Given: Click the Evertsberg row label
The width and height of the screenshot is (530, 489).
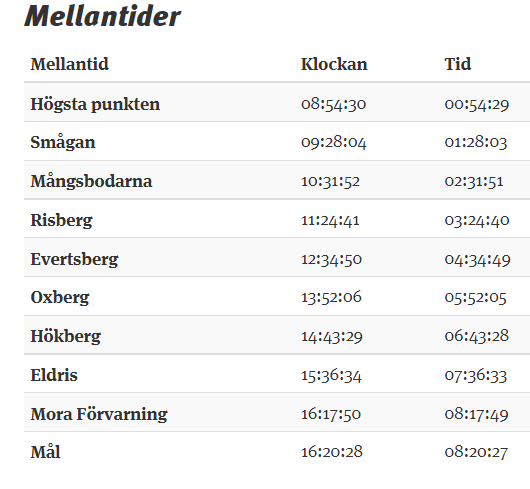Looking at the screenshot, I should (x=74, y=260).
